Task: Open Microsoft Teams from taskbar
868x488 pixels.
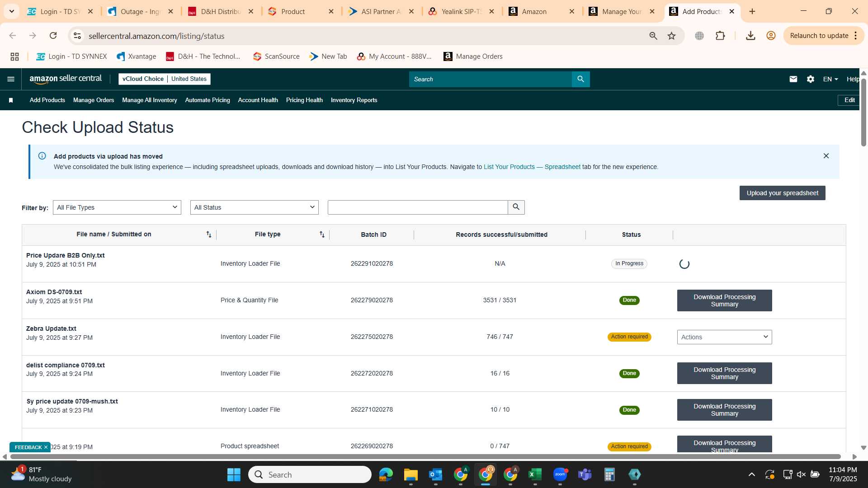Action: point(585,475)
